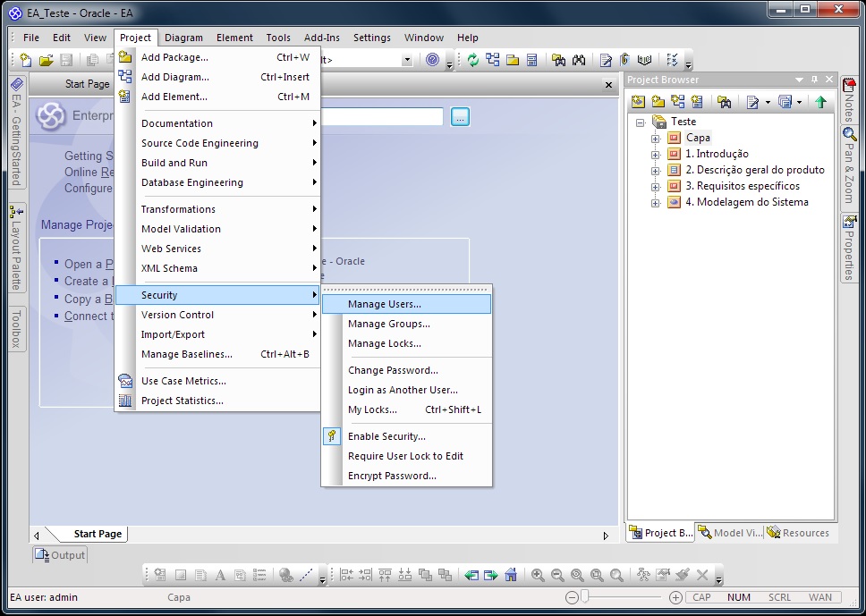This screenshot has width=866, height=616.
Task: Click the Add Diagram icon in Project menu
Action: coord(125,77)
